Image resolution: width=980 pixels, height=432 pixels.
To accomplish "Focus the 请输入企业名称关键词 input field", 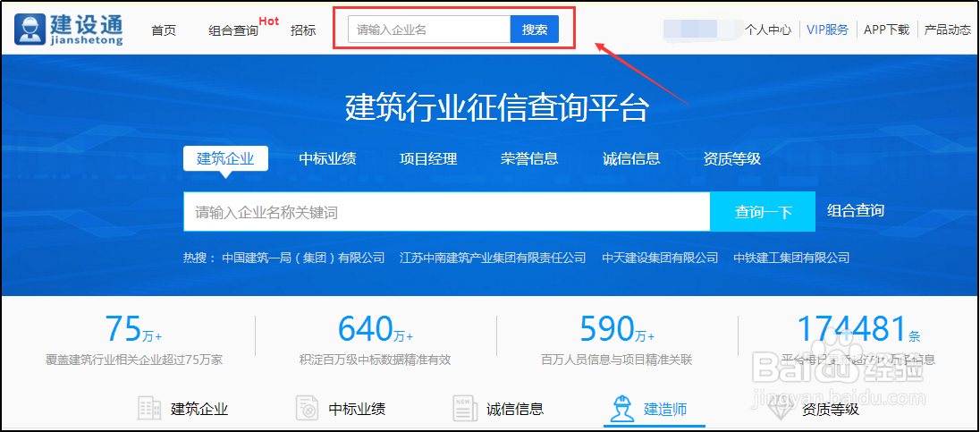I will tap(447, 212).
